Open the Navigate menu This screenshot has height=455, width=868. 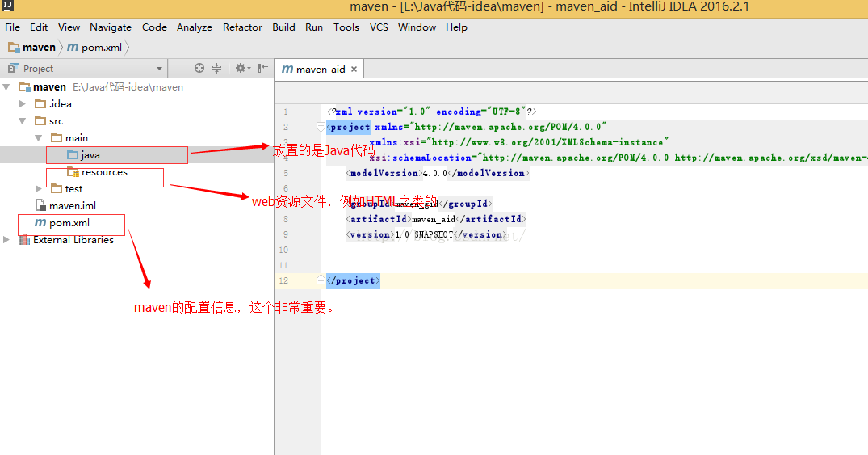[x=110, y=27]
